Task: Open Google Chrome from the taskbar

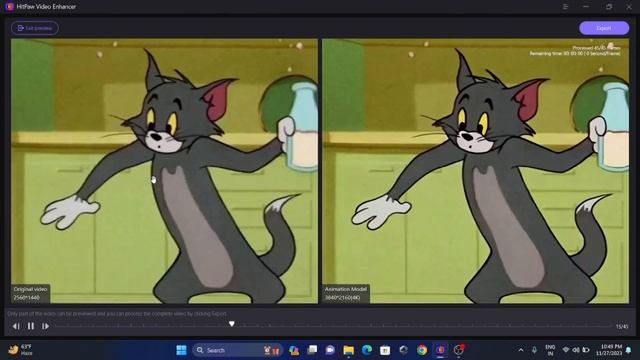Action: [422, 350]
